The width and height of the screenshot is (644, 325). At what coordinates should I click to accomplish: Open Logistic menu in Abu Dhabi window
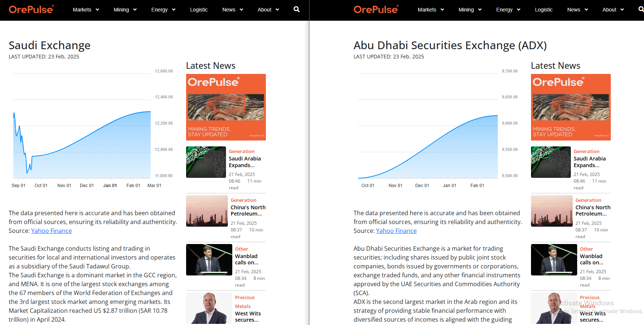[544, 10]
